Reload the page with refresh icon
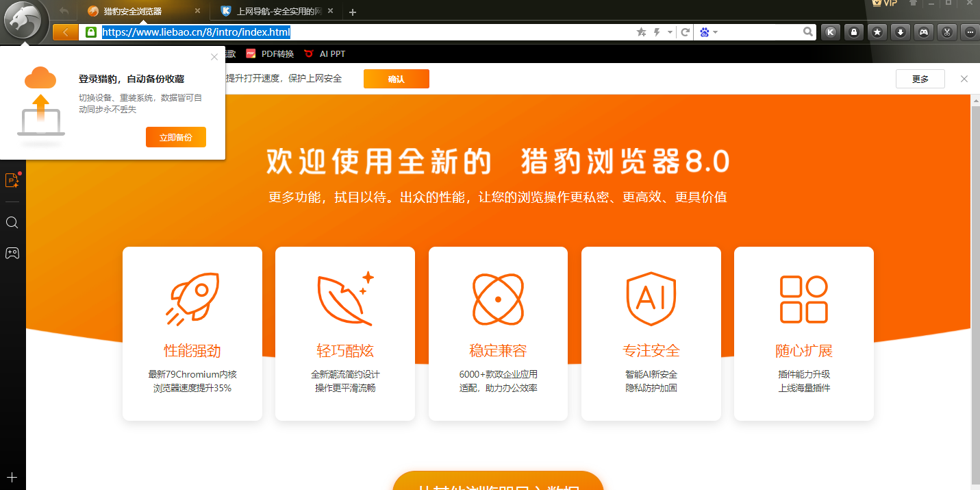The image size is (980, 490). pyautogui.click(x=685, y=32)
